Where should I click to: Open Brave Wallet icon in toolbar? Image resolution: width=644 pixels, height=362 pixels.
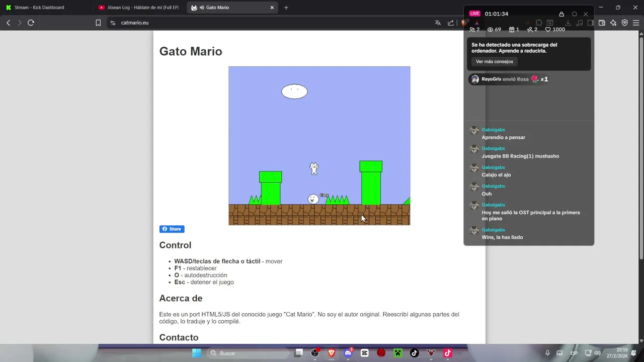602,23
